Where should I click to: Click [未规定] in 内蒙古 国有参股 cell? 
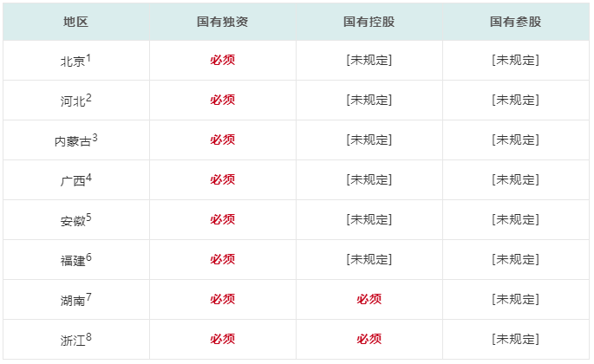(x=516, y=140)
